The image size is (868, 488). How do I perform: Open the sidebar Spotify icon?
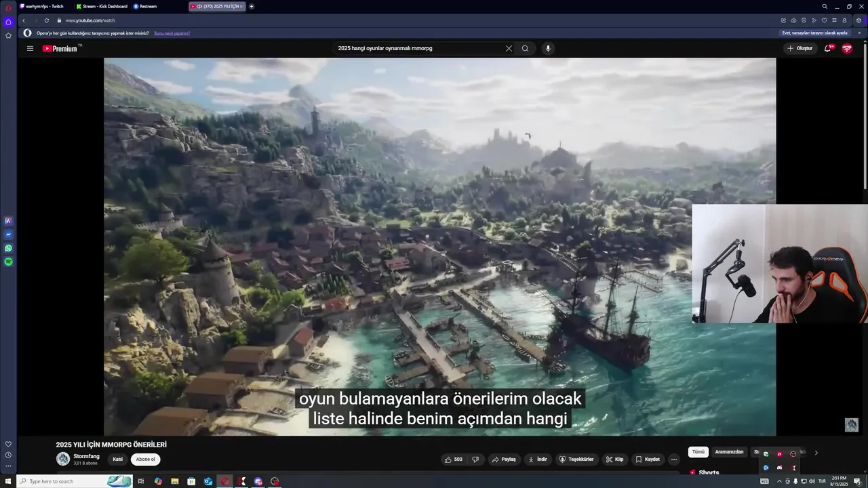pos(8,262)
